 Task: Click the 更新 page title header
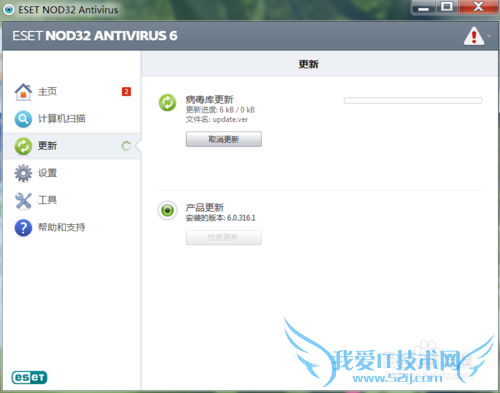click(308, 64)
